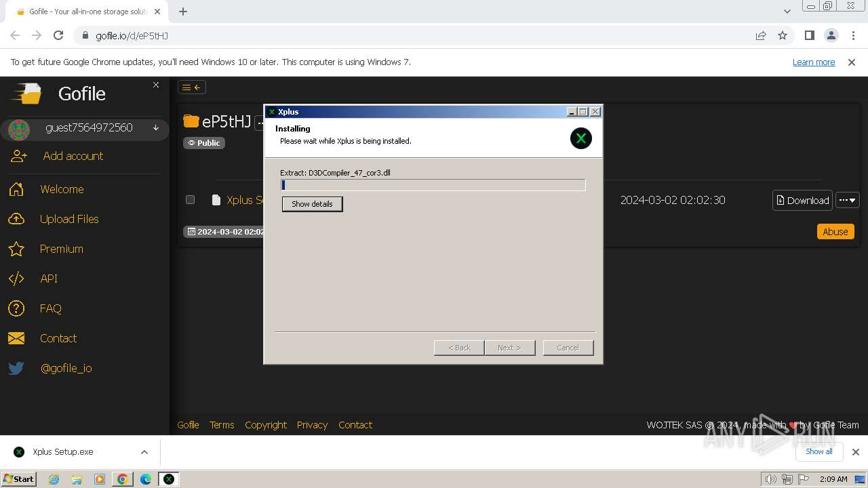Screen dimensions: 868x488
Task: Open Xplus Setup.exe in downloads bar
Action: (63, 452)
